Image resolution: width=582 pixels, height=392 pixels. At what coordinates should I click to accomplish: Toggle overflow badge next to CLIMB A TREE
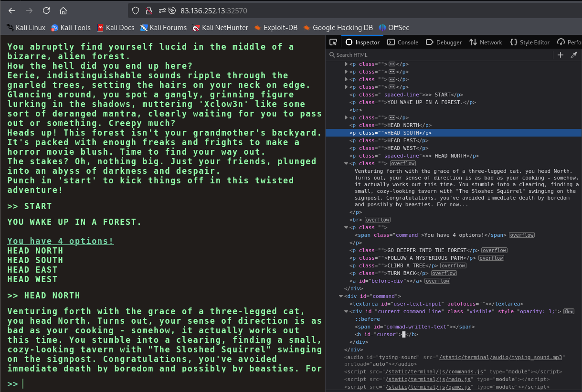(453, 265)
